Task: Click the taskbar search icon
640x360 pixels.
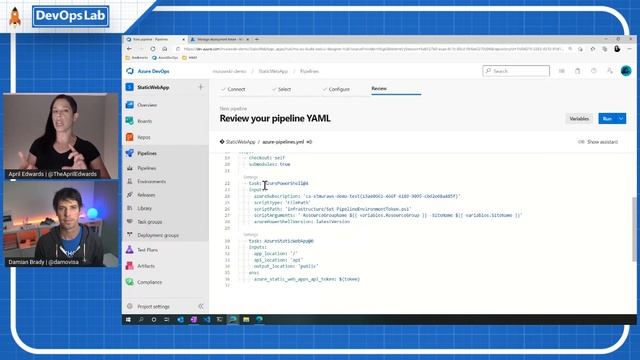Action: point(141,320)
